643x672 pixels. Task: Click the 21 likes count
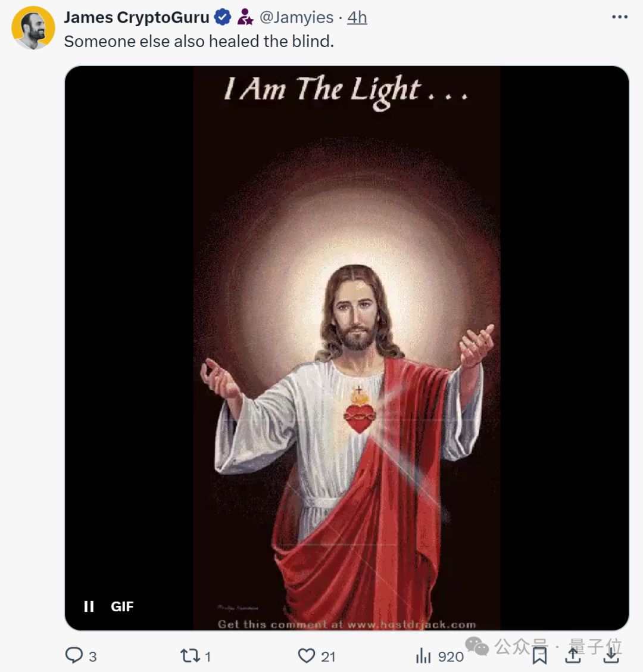point(328,657)
